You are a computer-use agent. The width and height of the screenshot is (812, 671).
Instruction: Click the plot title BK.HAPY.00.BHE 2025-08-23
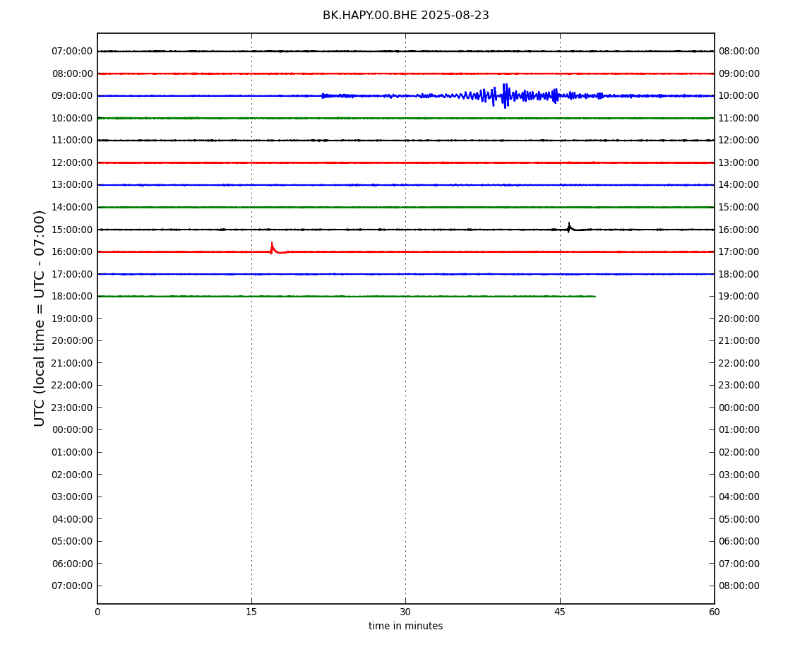point(405,16)
